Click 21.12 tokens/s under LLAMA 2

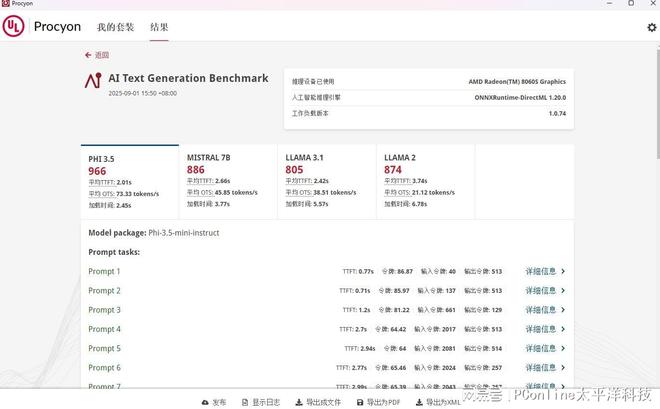click(x=433, y=192)
